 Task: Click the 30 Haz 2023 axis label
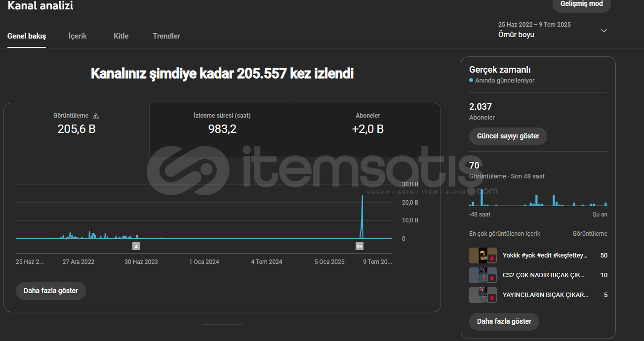[141, 262]
